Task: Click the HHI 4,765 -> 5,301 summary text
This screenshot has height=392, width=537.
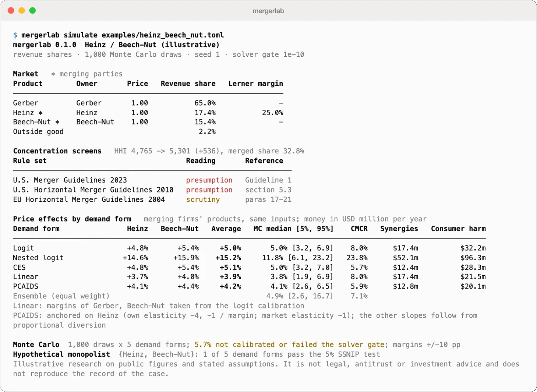Action: 209,151
